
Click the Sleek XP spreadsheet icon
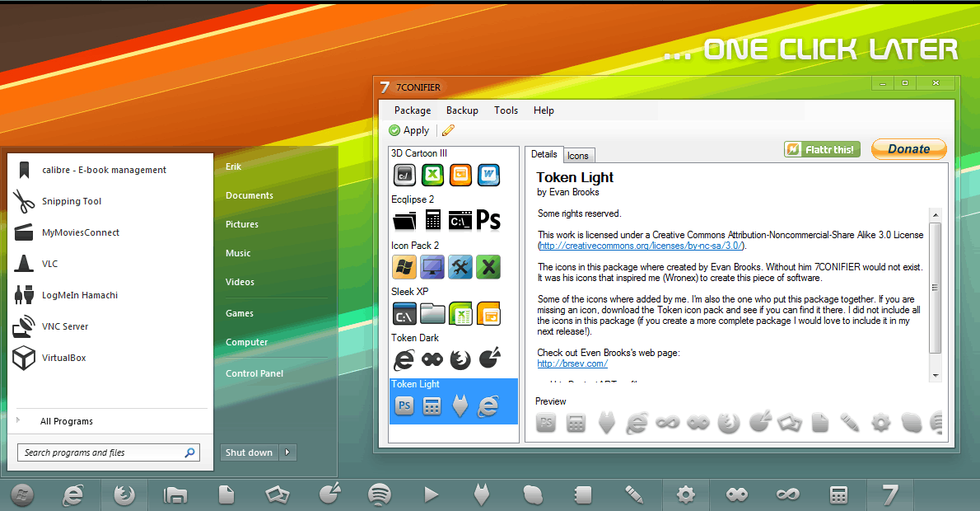click(460, 313)
